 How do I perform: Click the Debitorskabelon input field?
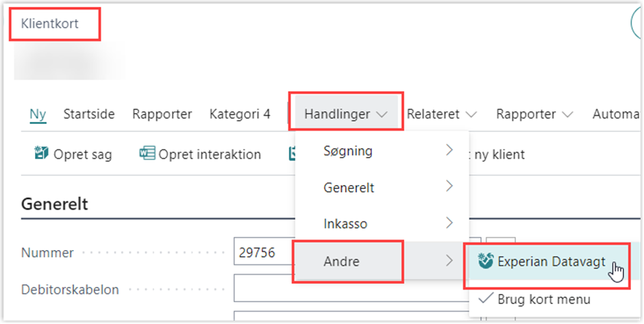351,288
